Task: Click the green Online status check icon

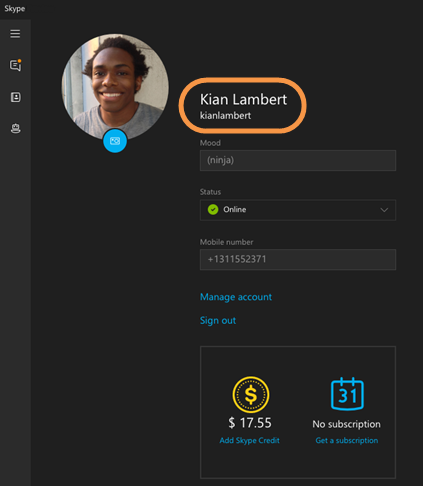Action: [213, 210]
